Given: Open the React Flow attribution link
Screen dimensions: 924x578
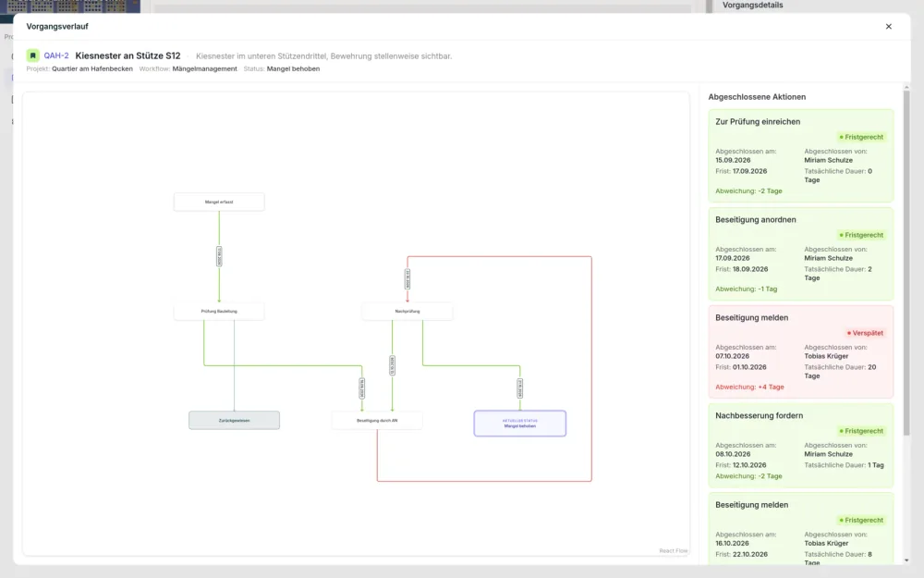Looking at the screenshot, I should coord(673,551).
